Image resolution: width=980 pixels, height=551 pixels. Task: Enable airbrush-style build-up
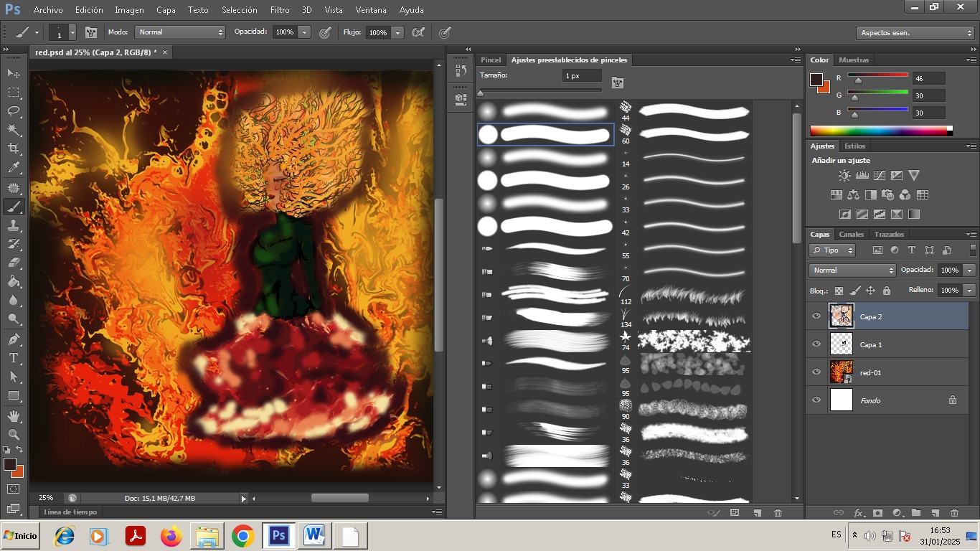tap(418, 32)
